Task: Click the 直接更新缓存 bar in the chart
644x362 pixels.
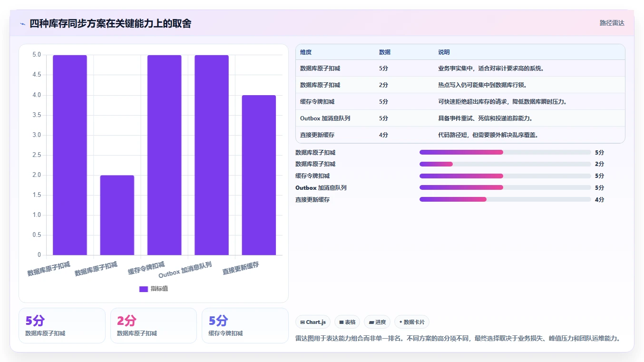Action: tap(259, 175)
